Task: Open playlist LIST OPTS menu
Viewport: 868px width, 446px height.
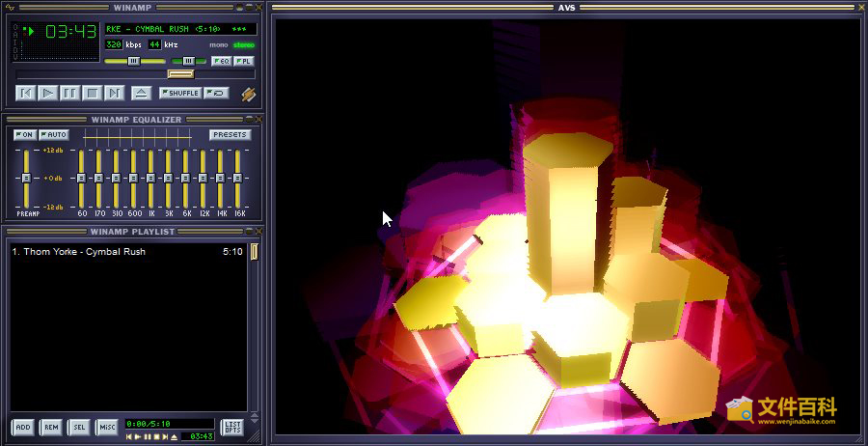Action: pyautogui.click(x=231, y=427)
